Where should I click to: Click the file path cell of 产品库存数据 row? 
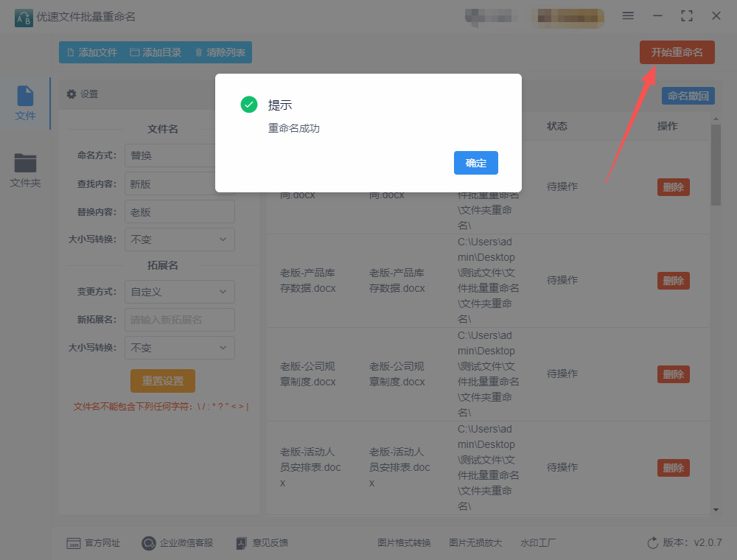pos(489,281)
